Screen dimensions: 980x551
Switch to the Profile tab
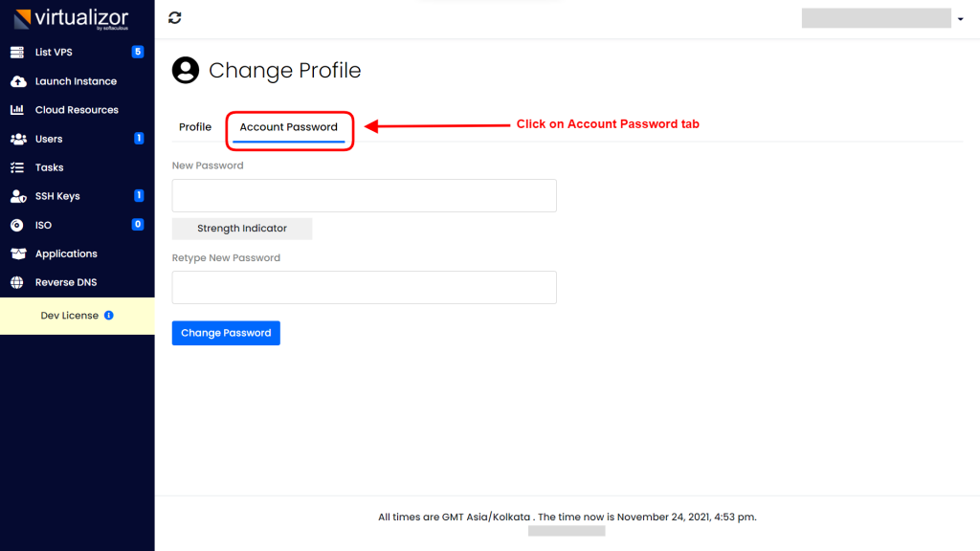195,127
